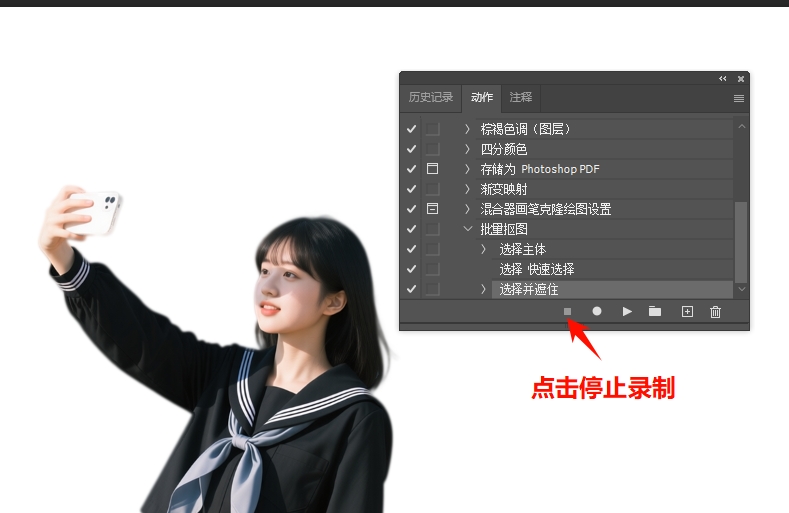Screen dimensions: 789x513
Task: Expand the 选择并遮住 step
Action: (x=484, y=289)
